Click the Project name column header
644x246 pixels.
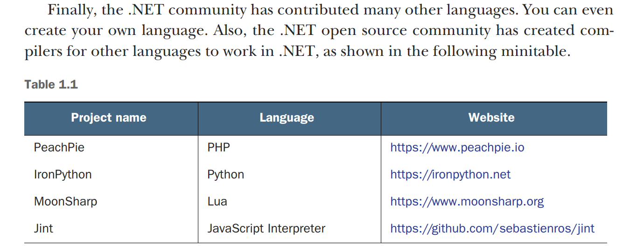tap(109, 118)
